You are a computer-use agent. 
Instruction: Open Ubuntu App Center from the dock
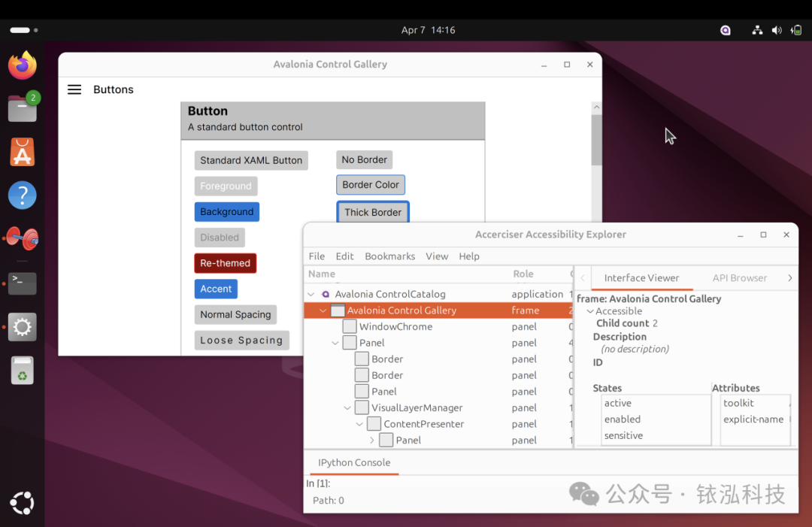[23, 152]
